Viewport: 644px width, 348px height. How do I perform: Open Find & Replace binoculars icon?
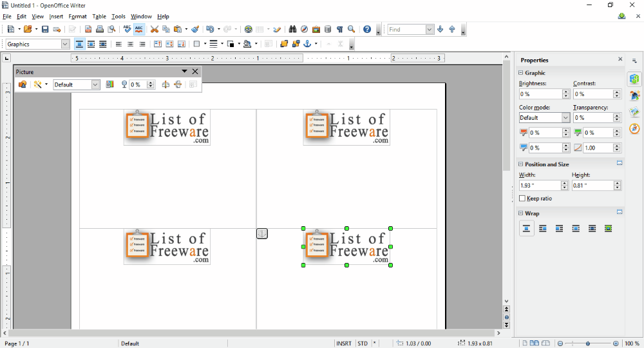pos(292,29)
